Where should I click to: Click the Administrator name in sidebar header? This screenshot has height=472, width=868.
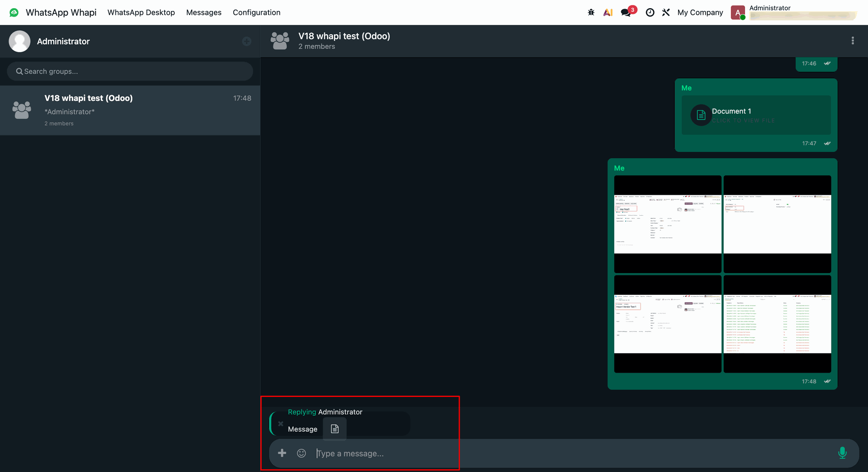click(63, 41)
